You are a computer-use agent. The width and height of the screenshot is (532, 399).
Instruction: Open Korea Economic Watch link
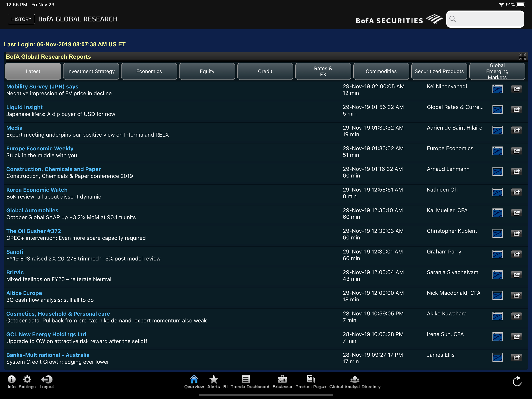tap(37, 190)
